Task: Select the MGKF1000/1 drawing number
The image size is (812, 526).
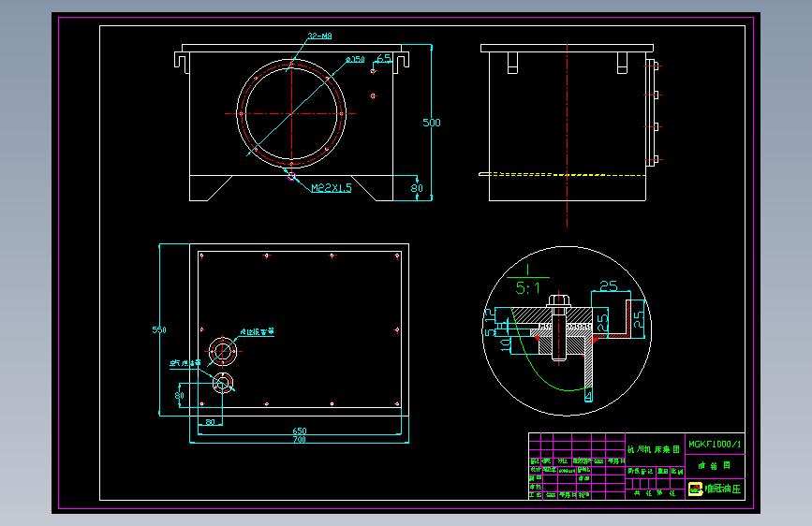Action: tap(715, 445)
